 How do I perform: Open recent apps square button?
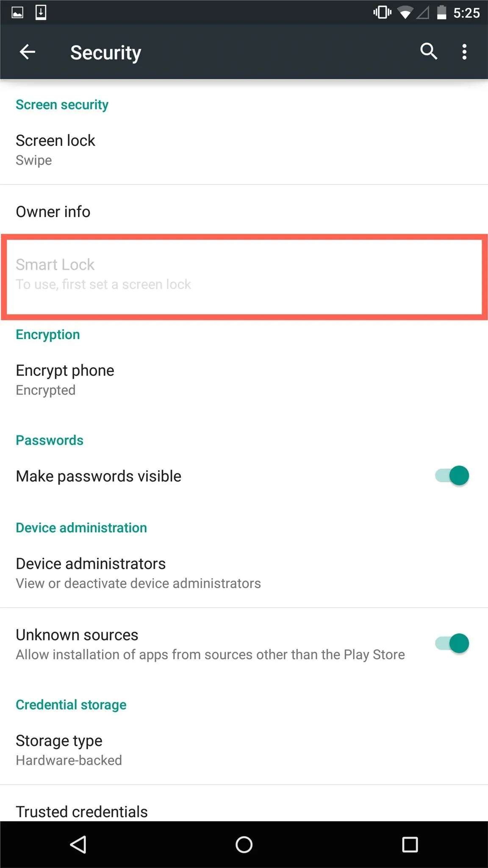(410, 844)
